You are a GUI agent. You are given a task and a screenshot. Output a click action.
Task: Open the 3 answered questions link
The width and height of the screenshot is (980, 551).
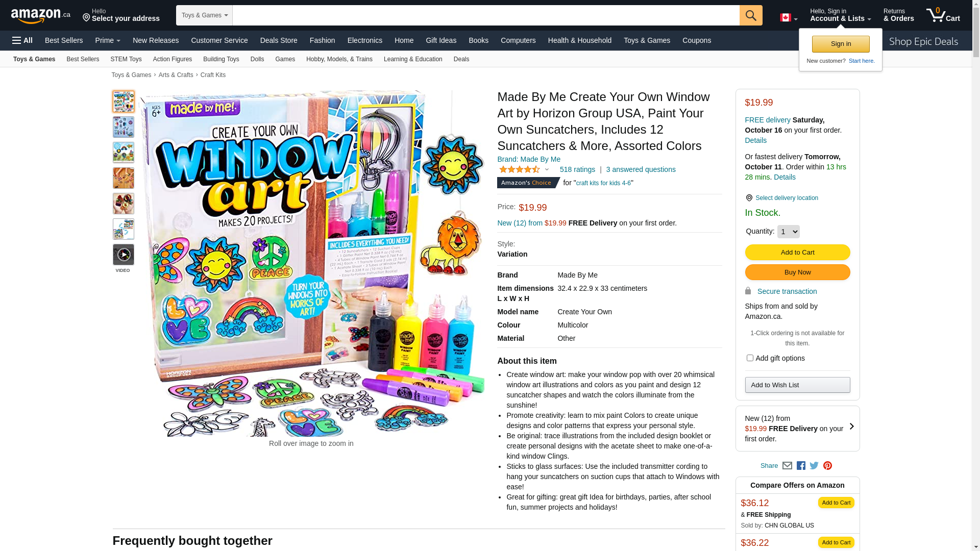tap(641, 169)
